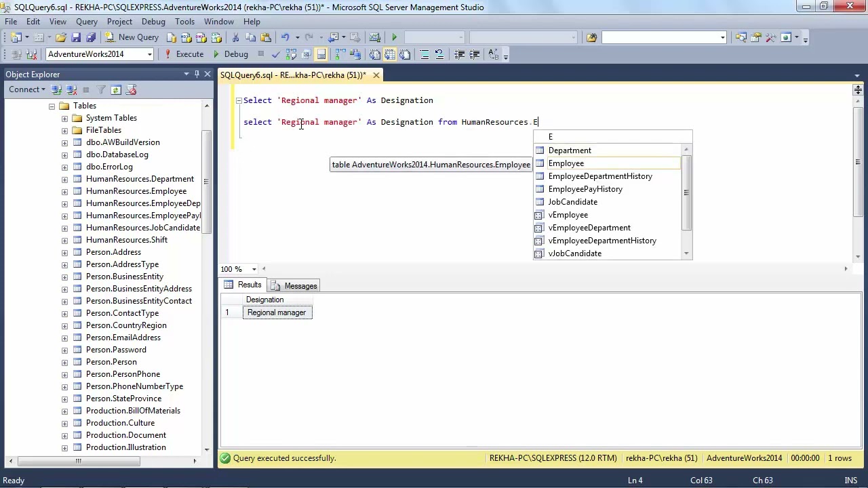Click the Parse checkmark icon

pos(276,54)
